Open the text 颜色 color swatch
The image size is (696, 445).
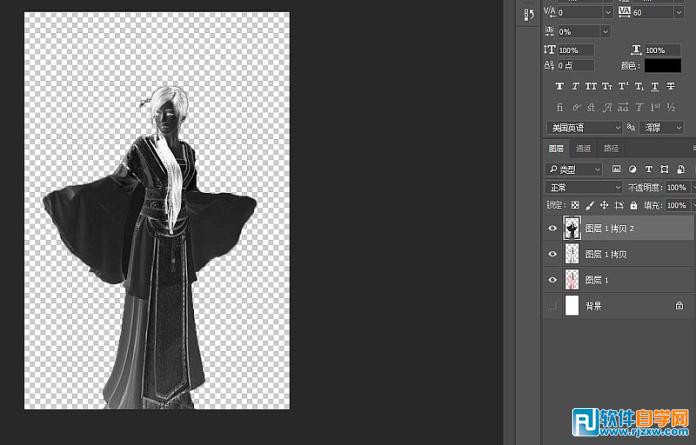coord(662,65)
